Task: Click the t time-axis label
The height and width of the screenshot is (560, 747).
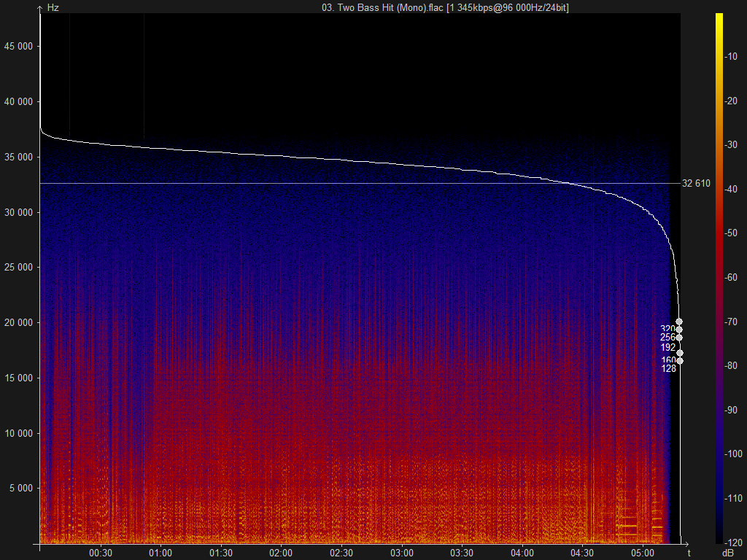Action: point(689,553)
